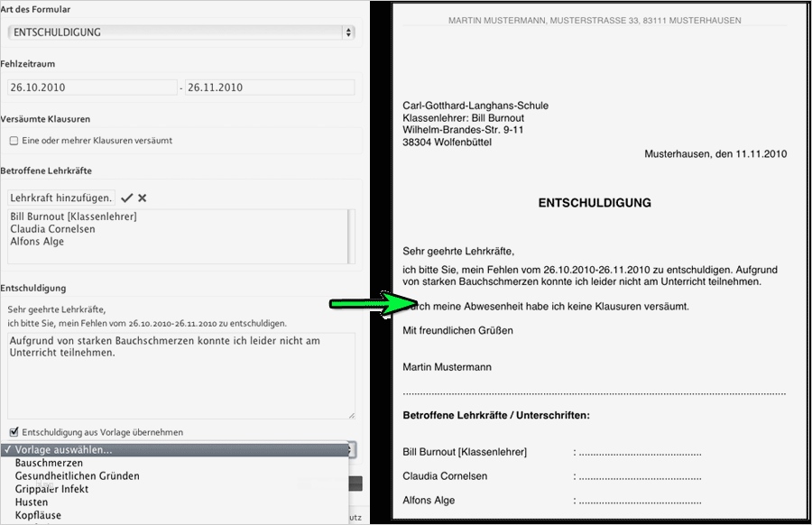Open the 'Art des Formular' dropdown
The image size is (812, 525).
[180, 32]
